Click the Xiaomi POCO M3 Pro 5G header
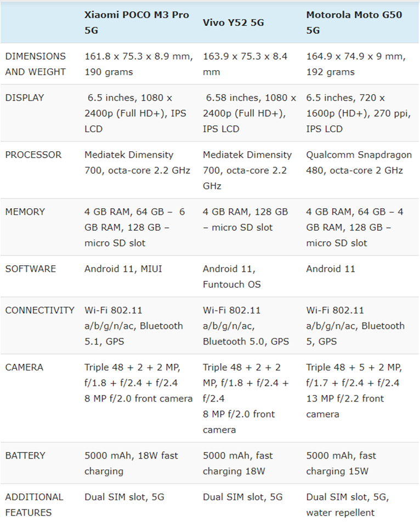The image size is (420, 526). [x=137, y=22]
